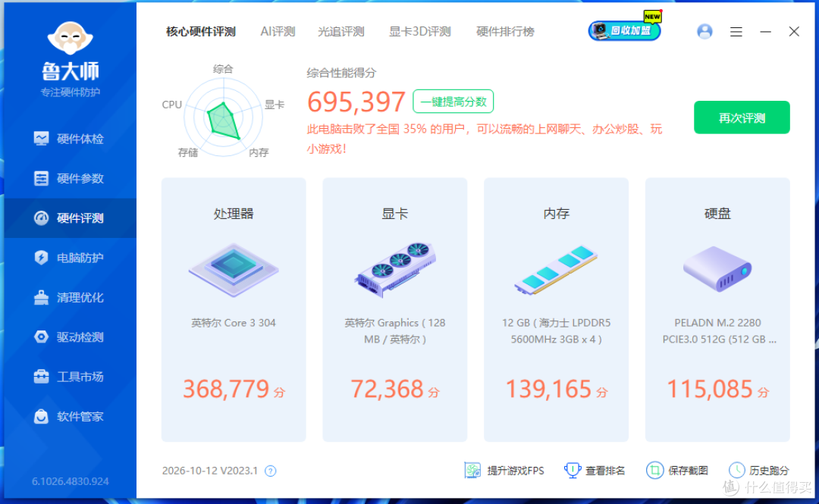The image size is (819, 504).
Task: Go to 电脑防护 section
Action: point(70,258)
